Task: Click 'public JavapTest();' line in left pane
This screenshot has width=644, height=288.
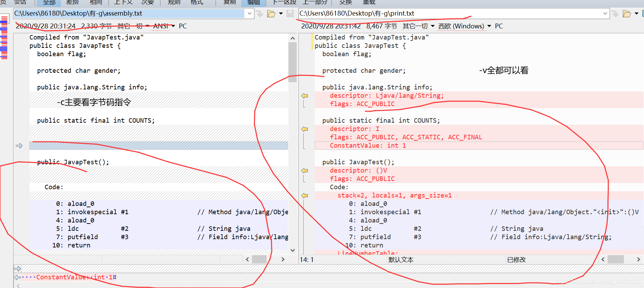Action: [73, 162]
